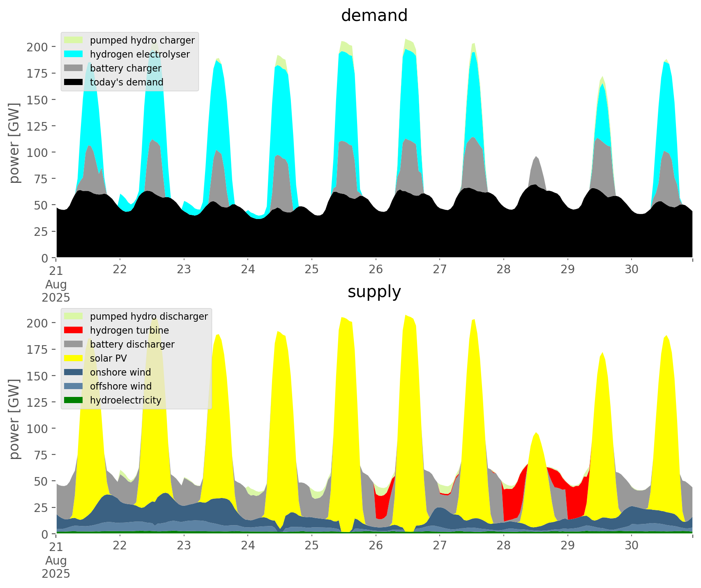
Task: Select the yellow solar PV legend swatch
Action: pyautogui.click(x=74, y=358)
